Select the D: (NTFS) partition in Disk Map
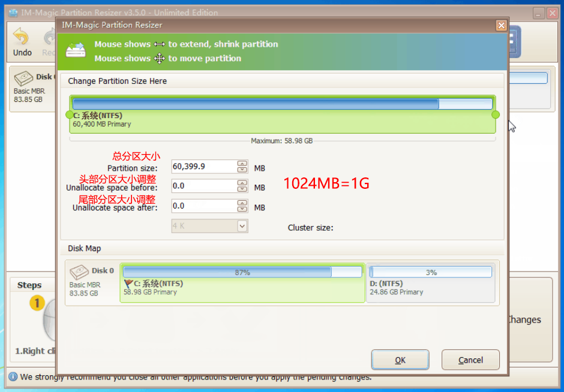 431,283
